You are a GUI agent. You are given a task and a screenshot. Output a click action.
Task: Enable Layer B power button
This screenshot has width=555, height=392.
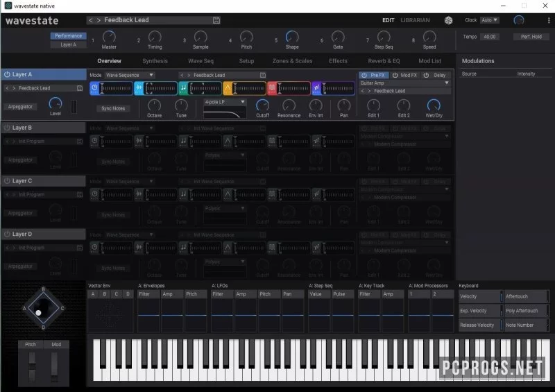tap(7, 128)
